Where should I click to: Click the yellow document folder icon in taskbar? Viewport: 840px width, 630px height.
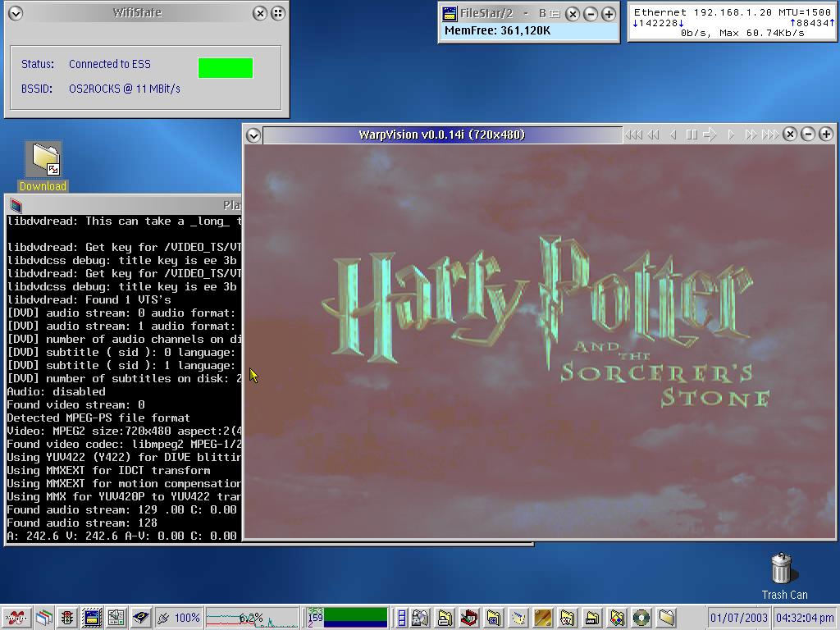445,619
